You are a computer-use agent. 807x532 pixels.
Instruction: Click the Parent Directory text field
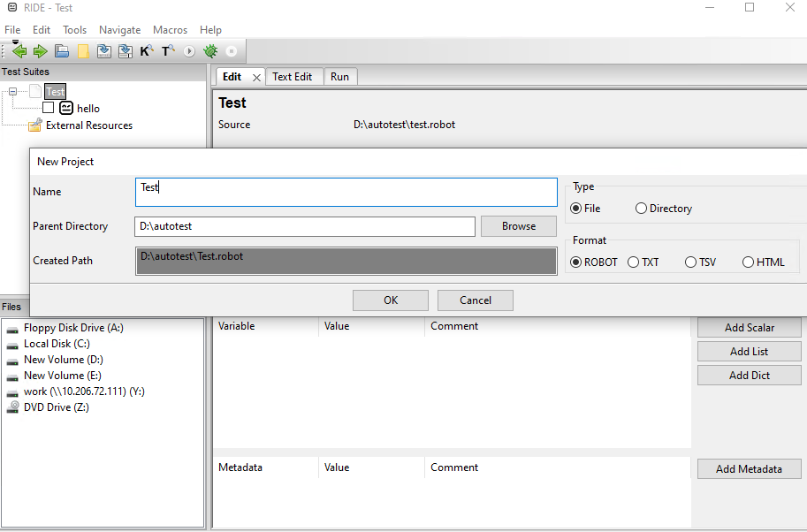[305, 226]
